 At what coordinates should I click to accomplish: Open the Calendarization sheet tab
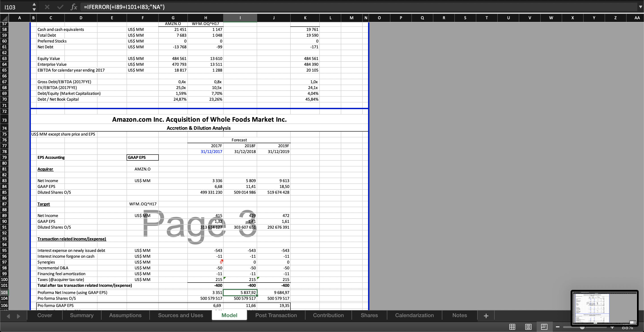(414, 315)
